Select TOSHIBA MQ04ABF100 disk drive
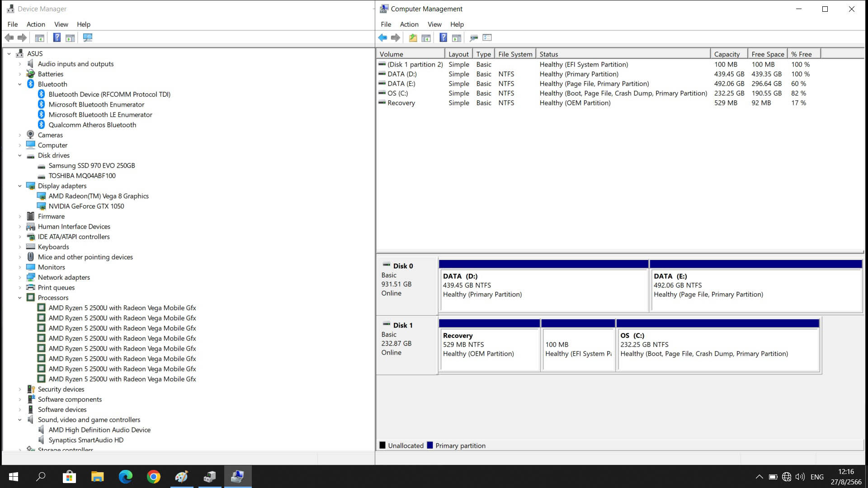868x488 pixels. tap(82, 176)
